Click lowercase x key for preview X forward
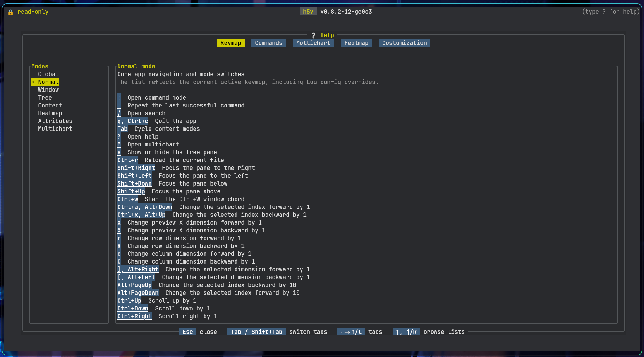This screenshot has height=357, width=644. (119, 223)
